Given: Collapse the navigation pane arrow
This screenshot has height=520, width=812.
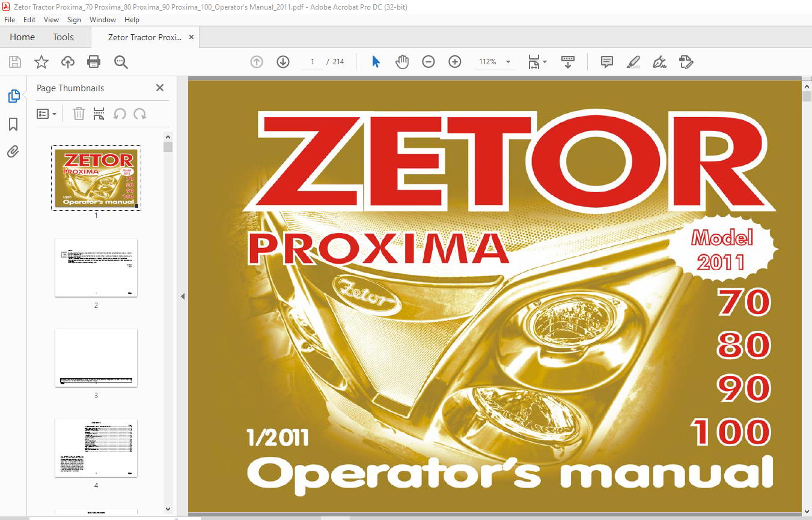Looking at the screenshot, I should [x=183, y=297].
